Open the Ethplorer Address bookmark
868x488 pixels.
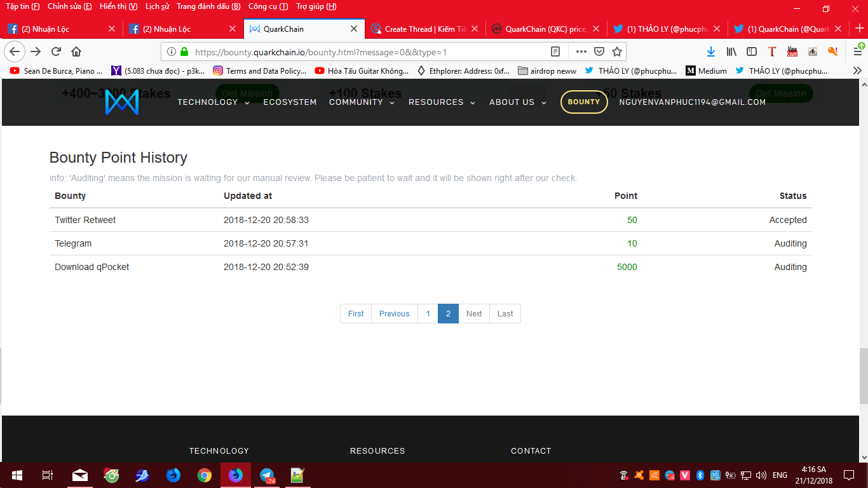[x=463, y=71]
